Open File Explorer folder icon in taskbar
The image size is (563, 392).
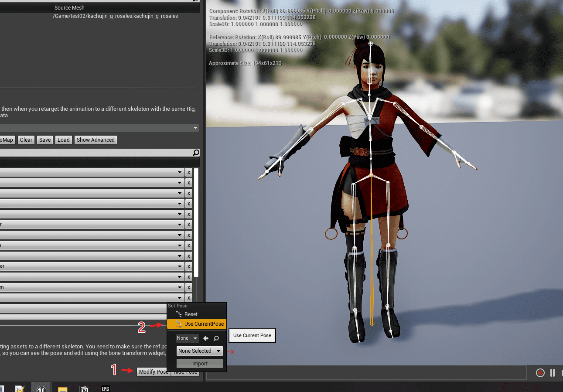tap(63, 388)
